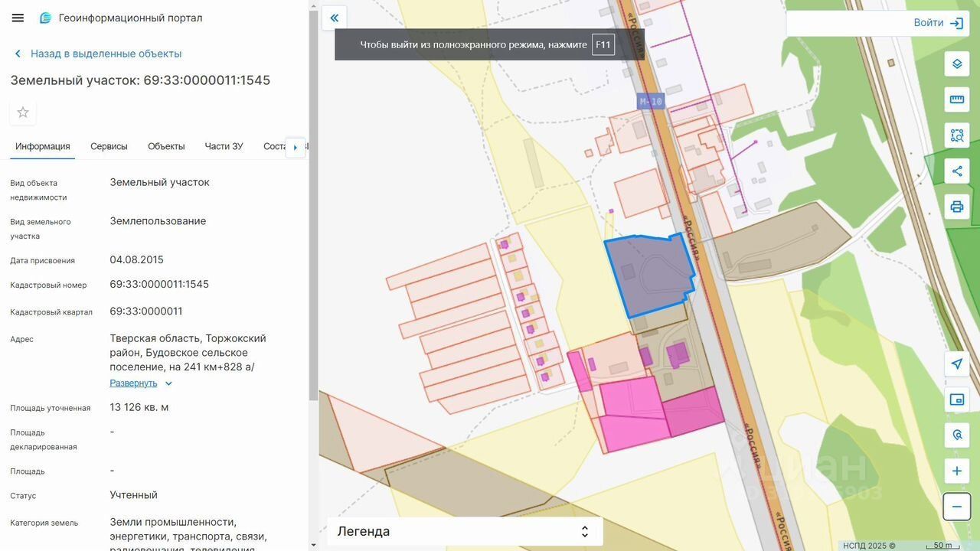Show more tabs with right arrow
The width and height of the screenshot is (980, 551).
(x=296, y=147)
